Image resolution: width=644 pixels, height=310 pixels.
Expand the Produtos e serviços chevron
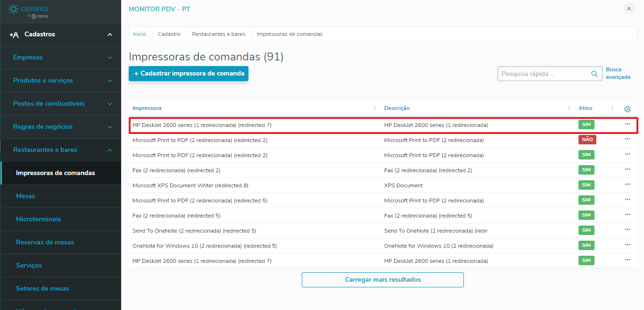click(x=110, y=81)
